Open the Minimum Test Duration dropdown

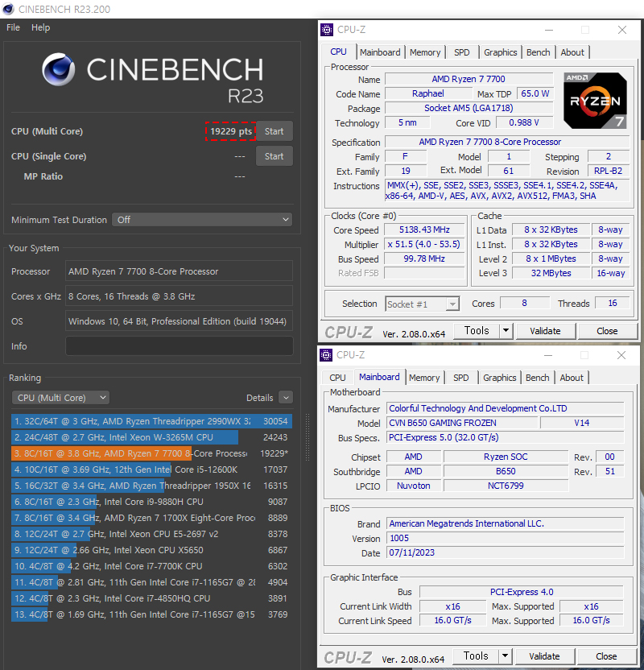point(202,220)
